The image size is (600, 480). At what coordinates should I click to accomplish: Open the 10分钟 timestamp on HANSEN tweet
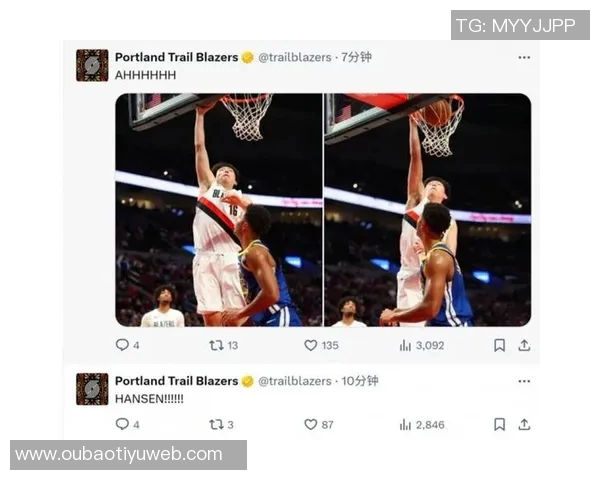pyautogui.click(x=360, y=381)
